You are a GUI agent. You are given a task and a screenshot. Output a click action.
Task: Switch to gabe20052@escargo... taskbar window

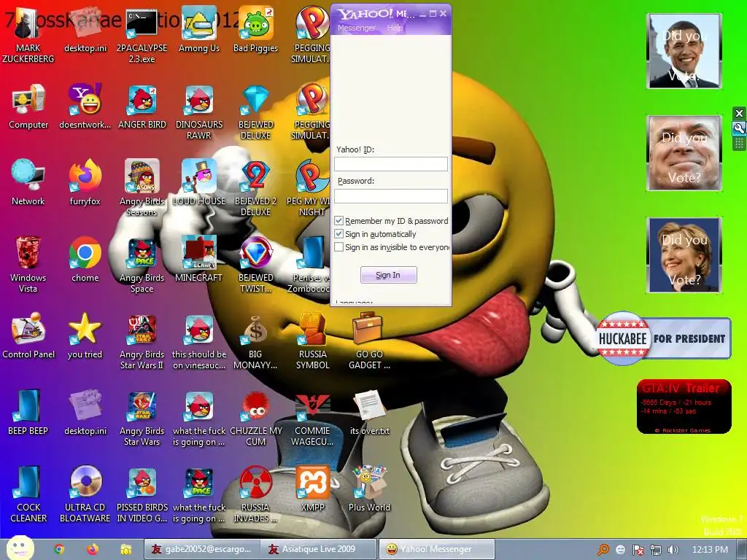(x=202, y=549)
